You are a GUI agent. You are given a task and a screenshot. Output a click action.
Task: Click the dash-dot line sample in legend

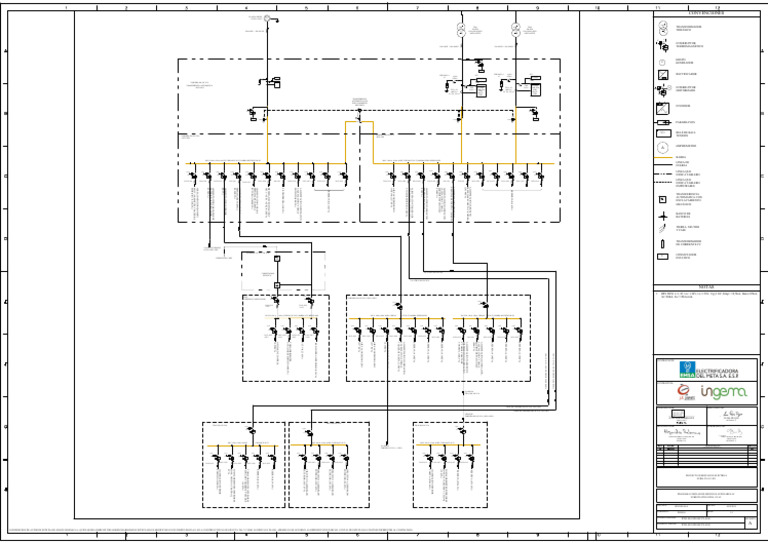click(x=663, y=173)
